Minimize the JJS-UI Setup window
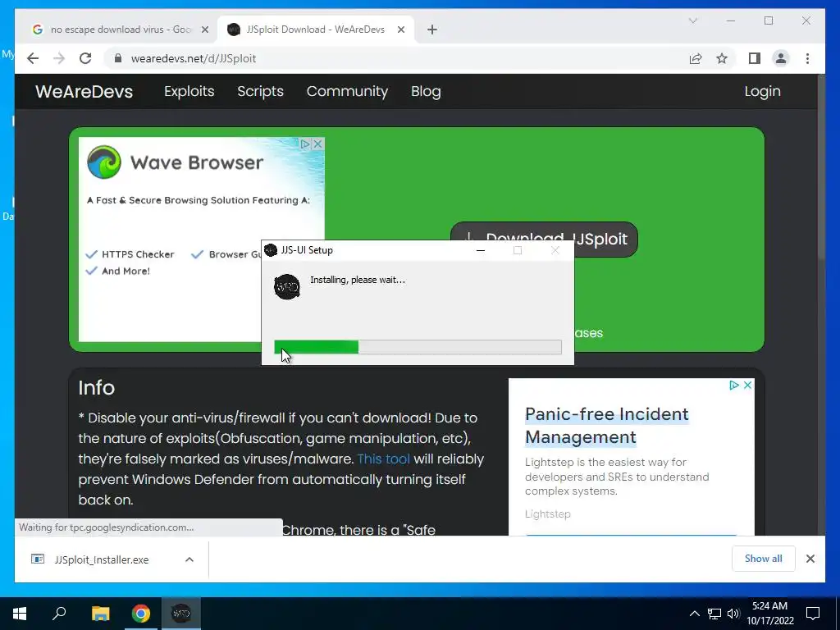This screenshot has width=840, height=630. tap(481, 250)
